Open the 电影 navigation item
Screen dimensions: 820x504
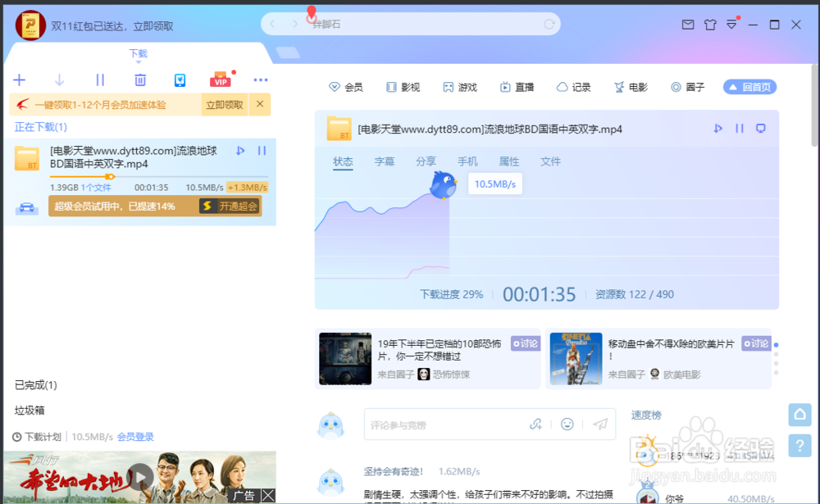(631, 88)
